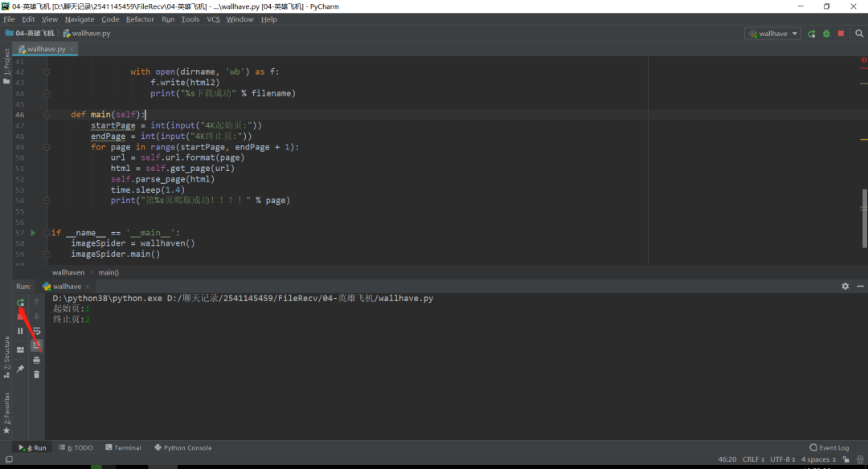This screenshot has height=469, width=868.
Task: Open Search Everywhere magnifier icon
Action: [x=859, y=34]
